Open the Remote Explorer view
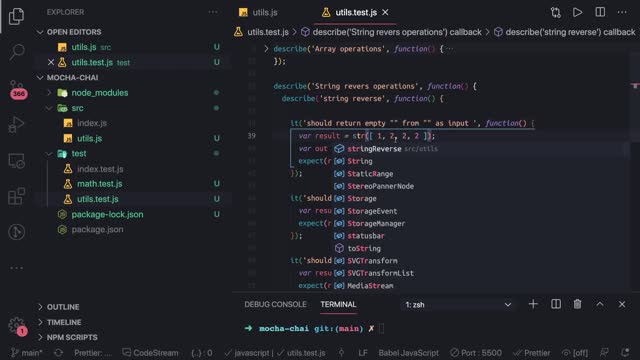 coord(16,160)
